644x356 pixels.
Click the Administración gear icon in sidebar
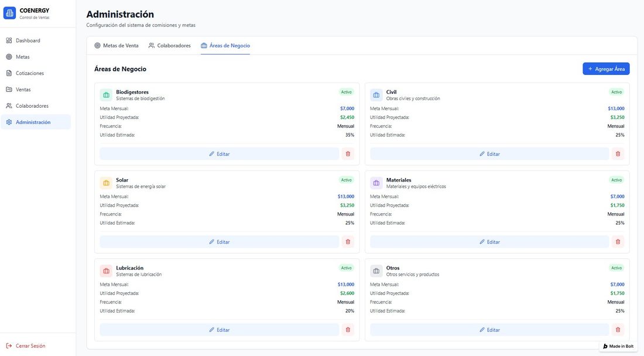[x=9, y=122]
